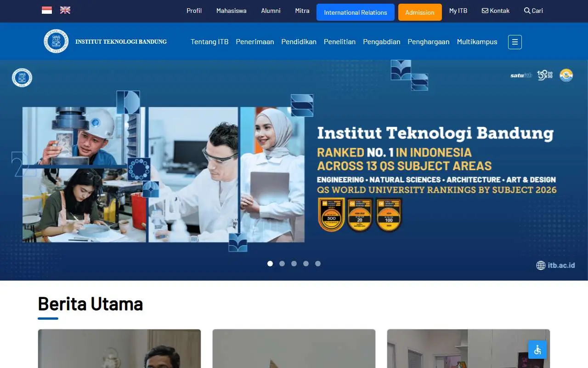Click the QS top 20 middle badge
Image resolution: width=588 pixels, height=368 pixels.
coord(360,215)
